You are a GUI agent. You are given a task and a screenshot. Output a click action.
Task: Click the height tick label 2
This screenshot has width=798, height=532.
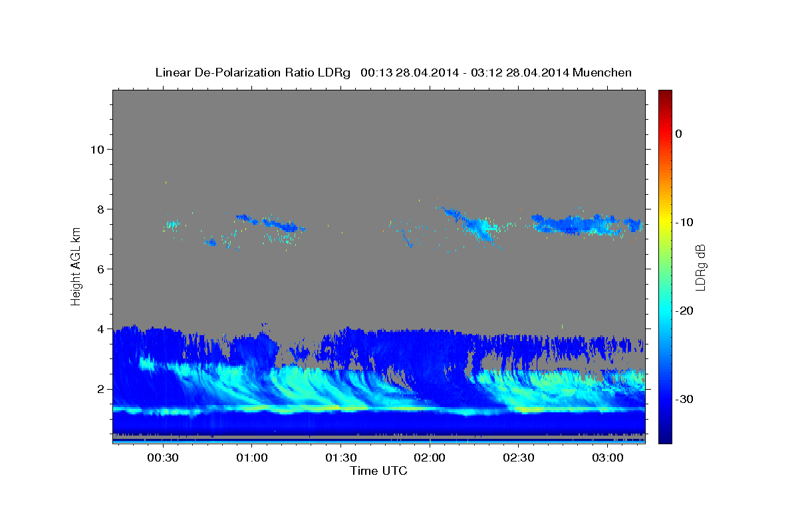pyautogui.click(x=100, y=388)
